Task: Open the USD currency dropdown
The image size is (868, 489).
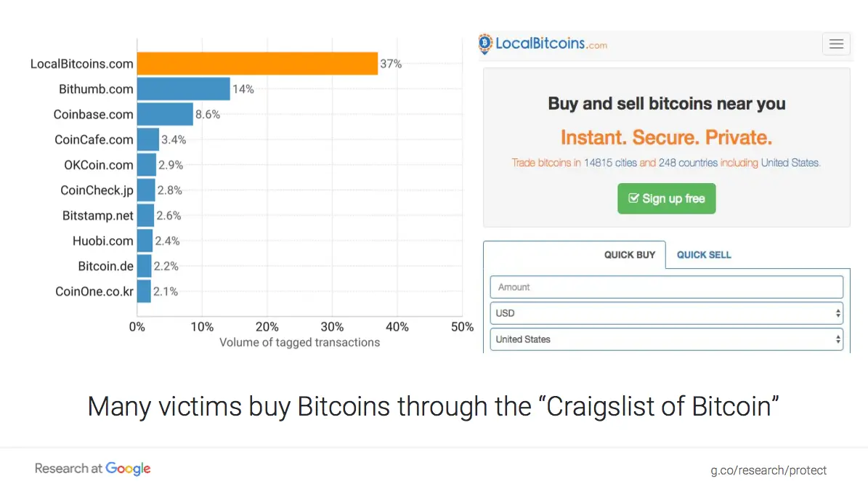Action: [x=666, y=313]
